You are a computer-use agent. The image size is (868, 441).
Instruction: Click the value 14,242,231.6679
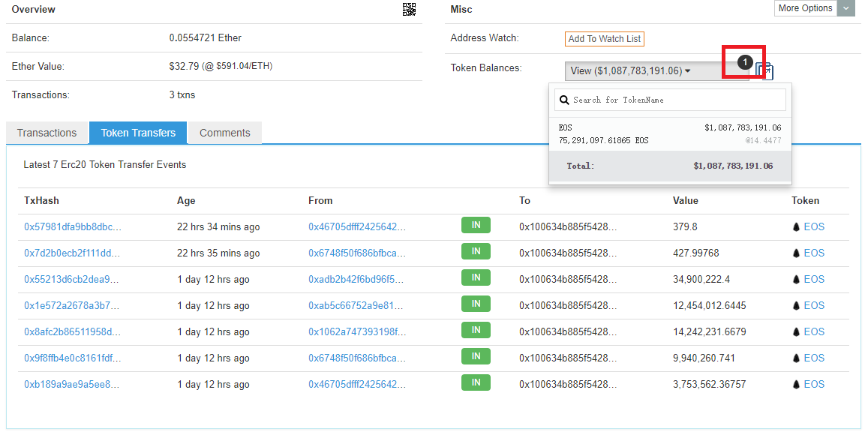[709, 332]
